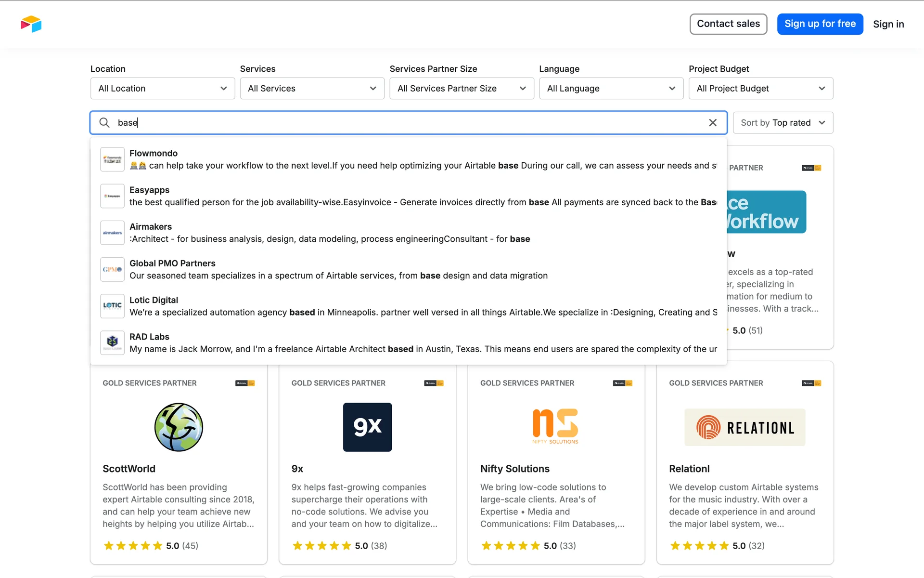Expand the All Services dropdown

312,89
